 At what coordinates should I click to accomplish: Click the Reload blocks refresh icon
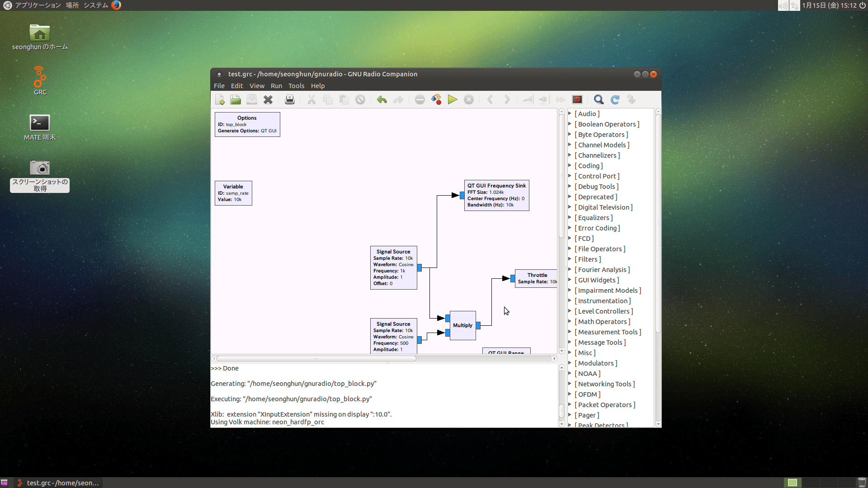pyautogui.click(x=615, y=100)
